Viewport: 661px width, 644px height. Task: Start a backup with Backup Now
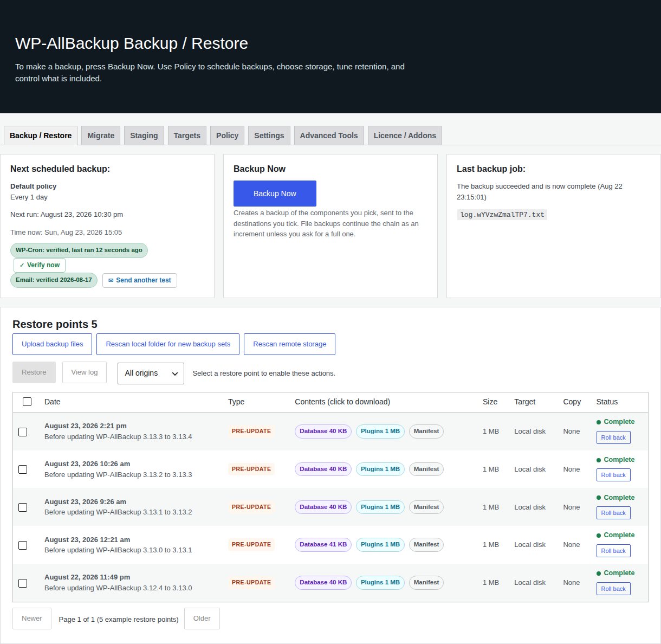click(x=275, y=194)
